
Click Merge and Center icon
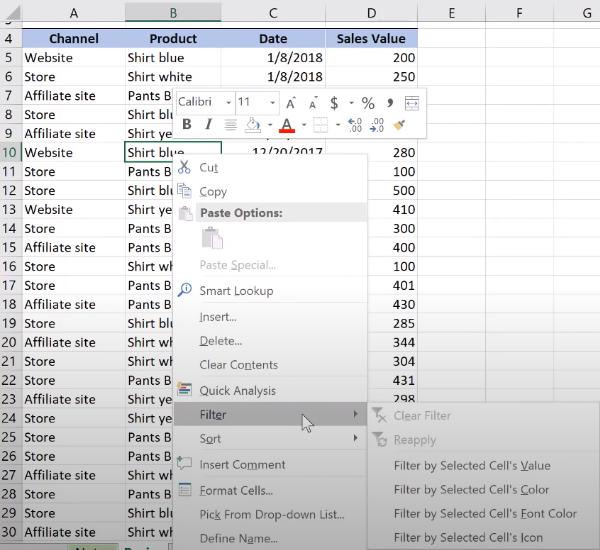[412, 103]
